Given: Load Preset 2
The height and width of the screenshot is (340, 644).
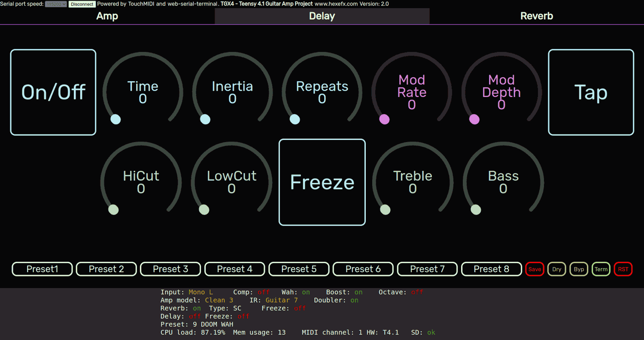Looking at the screenshot, I should pyautogui.click(x=106, y=269).
